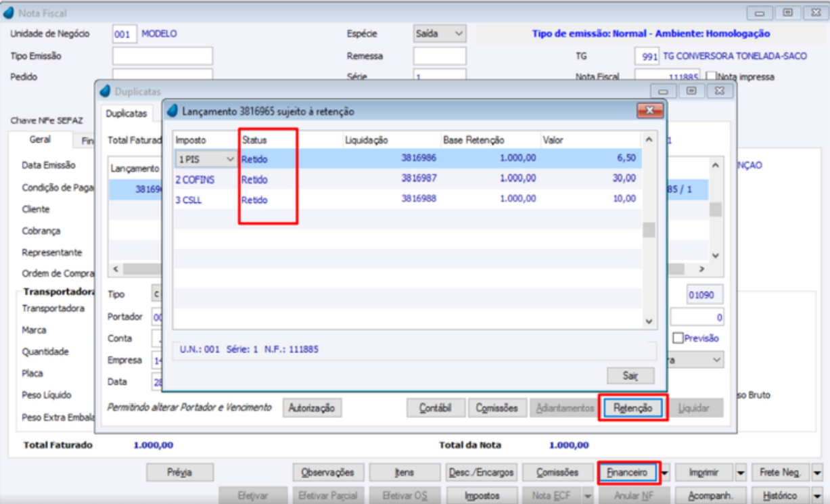The width and height of the screenshot is (830, 504).
Task: Select the Duplicatas tab
Action: point(126,114)
